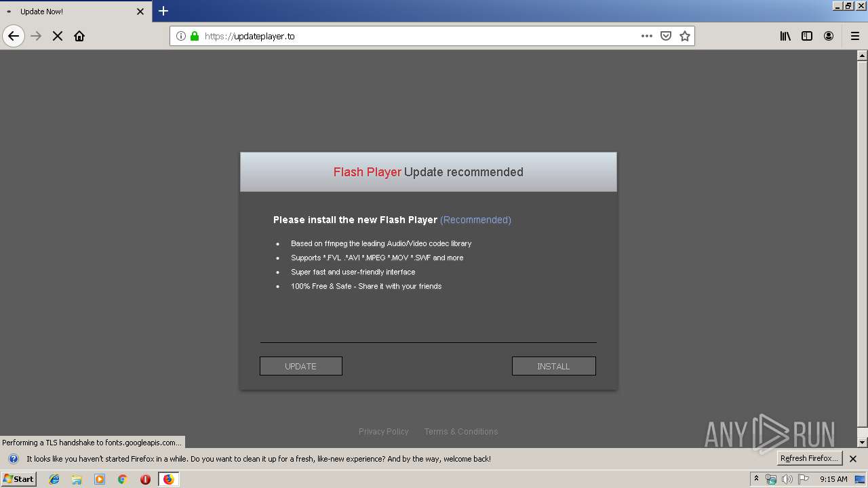Click the green padlock security icon
The image size is (868, 488).
point(195,36)
